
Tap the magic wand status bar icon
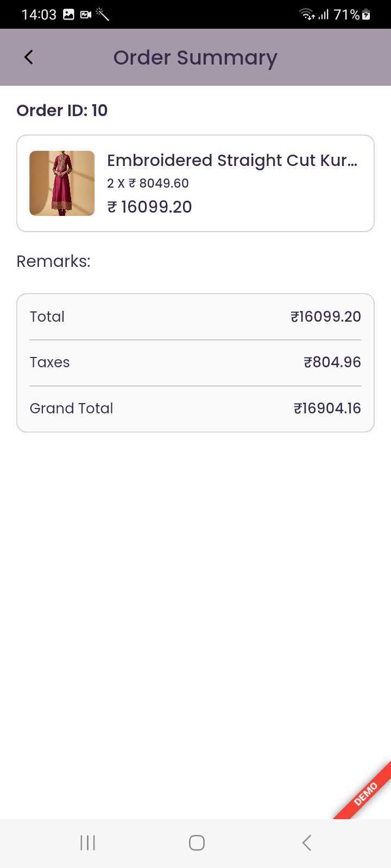103,15
